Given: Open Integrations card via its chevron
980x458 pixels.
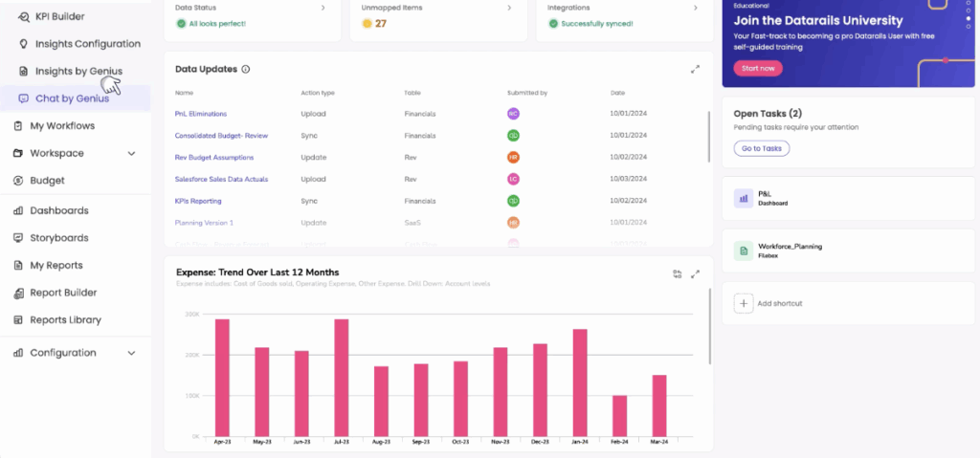Looking at the screenshot, I should pyautogui.click(x=694, y=8).
